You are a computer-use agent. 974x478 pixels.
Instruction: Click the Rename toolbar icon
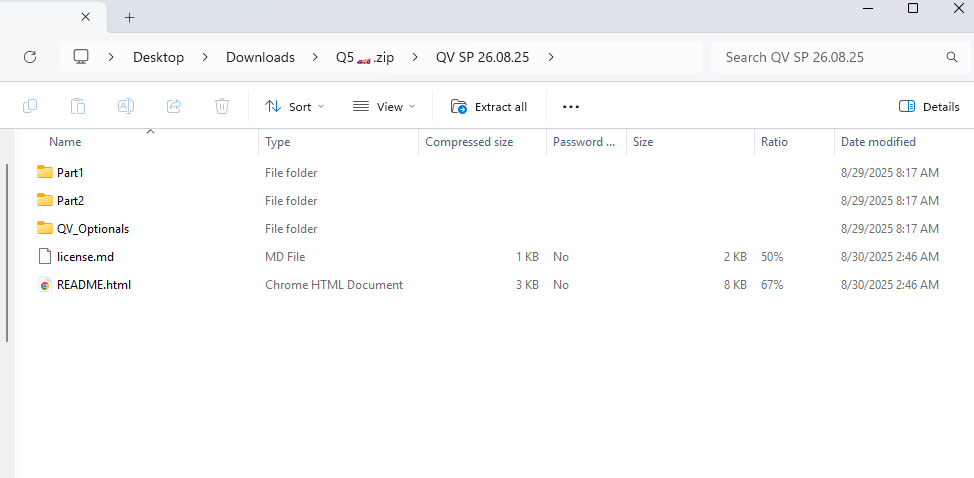click(126, 107)
